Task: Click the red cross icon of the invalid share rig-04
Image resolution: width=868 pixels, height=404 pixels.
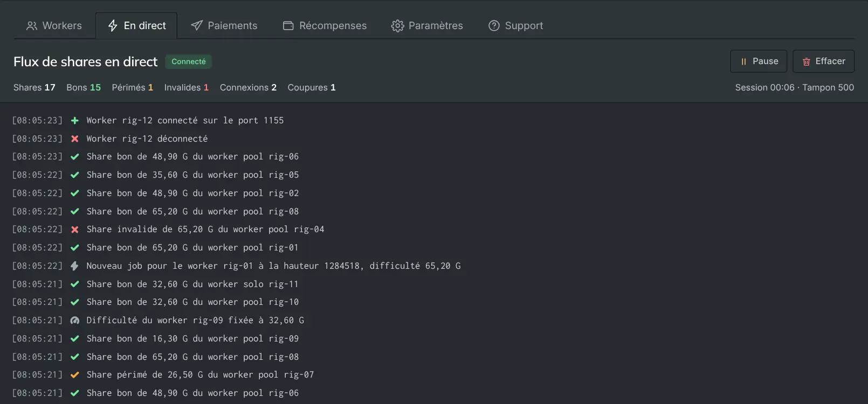Action: [75, 229]
